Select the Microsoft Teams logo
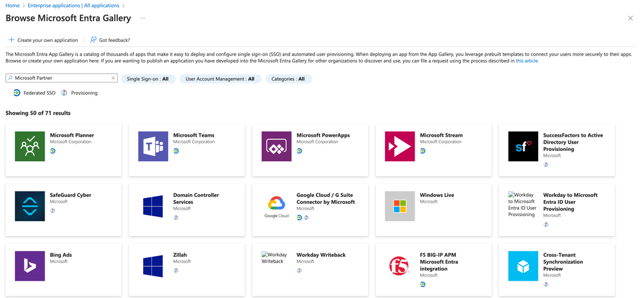 coord(153,146)
